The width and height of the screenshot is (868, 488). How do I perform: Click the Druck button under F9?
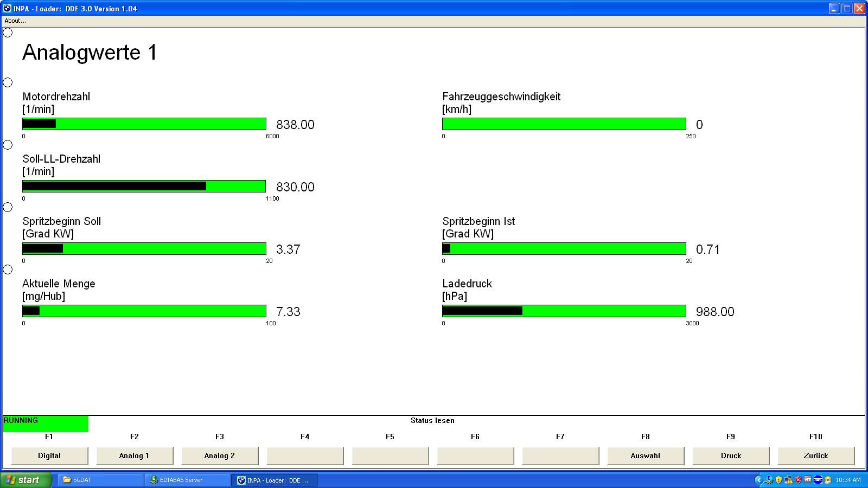pyautogui.click(x=730, y=455)
